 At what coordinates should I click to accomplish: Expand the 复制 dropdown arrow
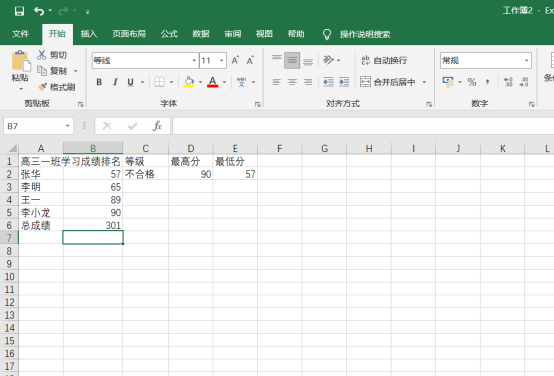(76, 71)
